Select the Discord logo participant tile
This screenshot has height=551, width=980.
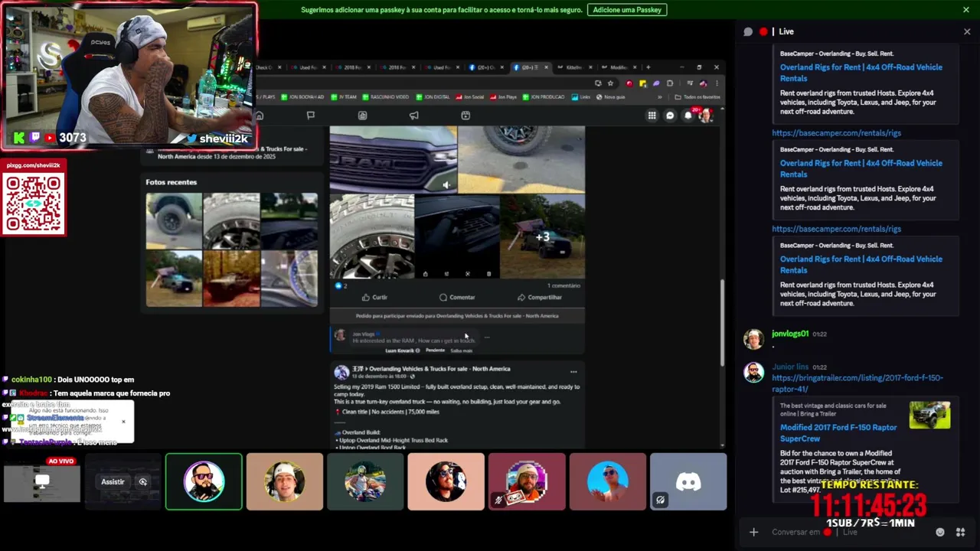click(688, 481)
